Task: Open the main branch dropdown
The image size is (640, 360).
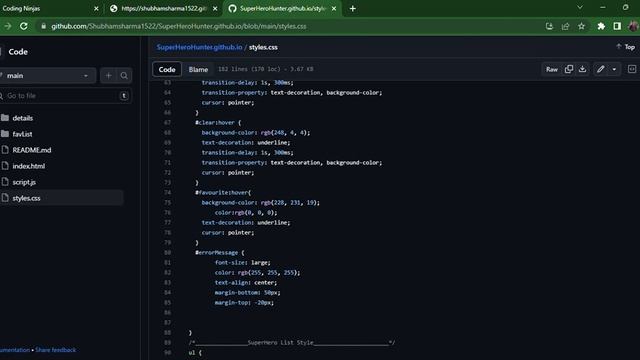Action: point(47,76)
